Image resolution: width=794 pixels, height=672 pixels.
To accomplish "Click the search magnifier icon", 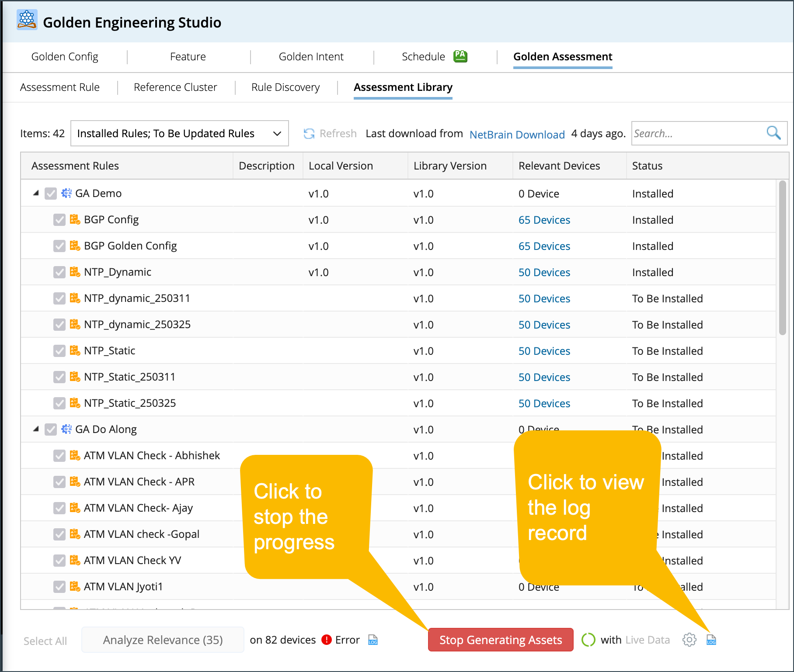I will (x=773, y=133).
